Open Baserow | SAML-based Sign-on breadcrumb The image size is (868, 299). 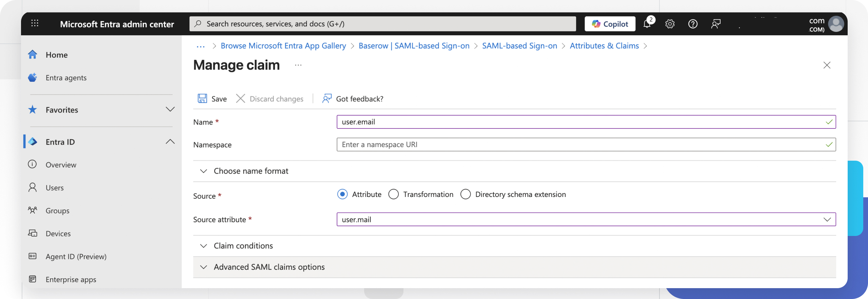point(414,46)
